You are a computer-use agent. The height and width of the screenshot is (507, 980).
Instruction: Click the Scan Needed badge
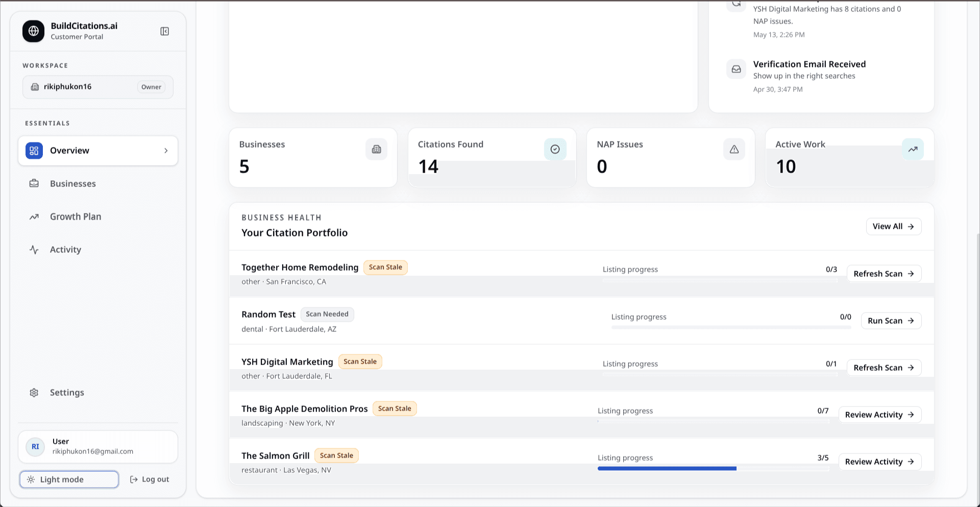pyautogui.click(x=327, y=315)
